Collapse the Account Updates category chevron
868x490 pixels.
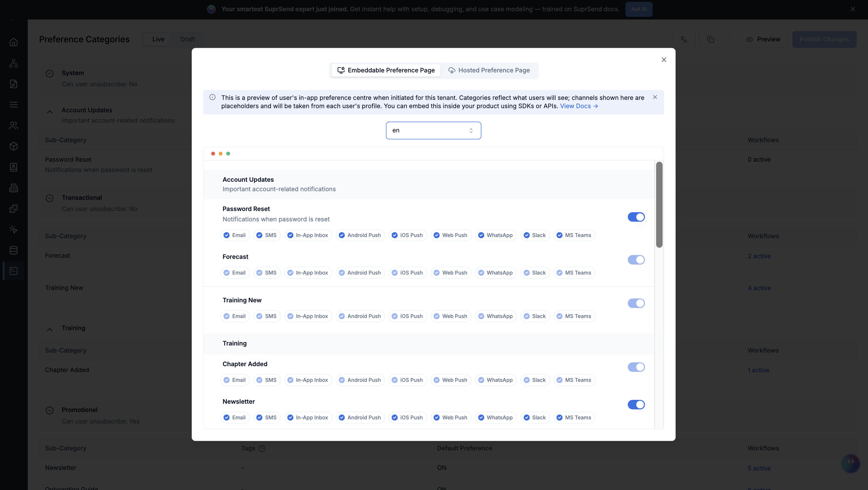point(50,112)
